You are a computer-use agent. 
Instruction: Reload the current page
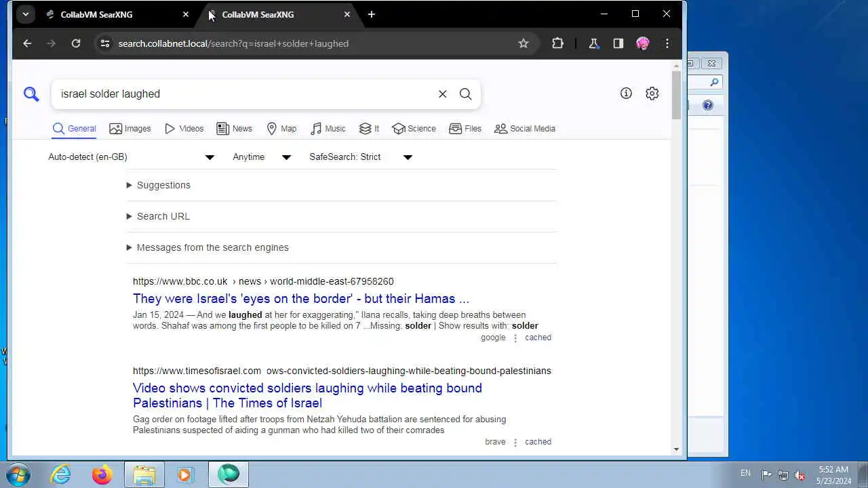coord(76,43)
